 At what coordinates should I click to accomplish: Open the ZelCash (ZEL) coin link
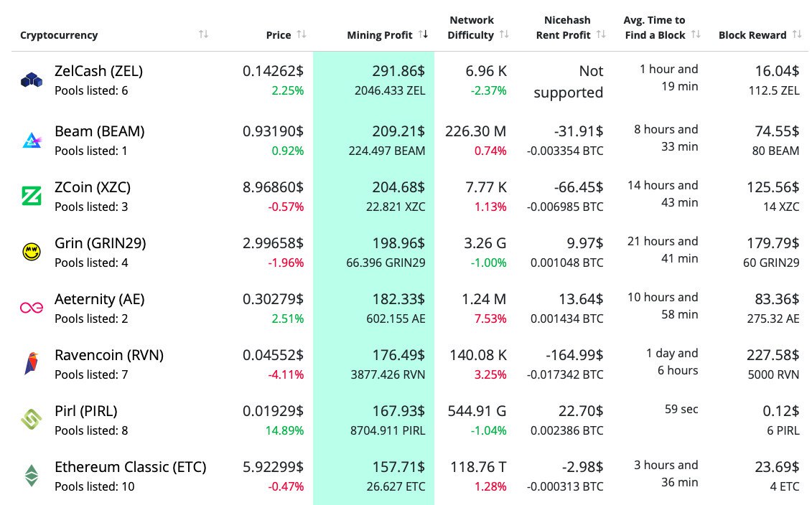click(98, 71)
